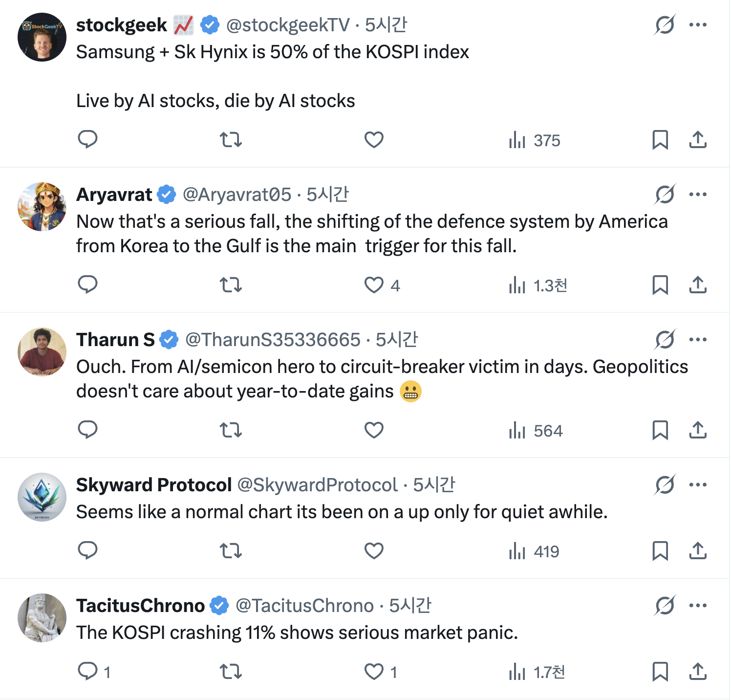Reply to TacitusChrono's market panic post
This screenshot has width=731, height=700.
click(x=88, y=672)
